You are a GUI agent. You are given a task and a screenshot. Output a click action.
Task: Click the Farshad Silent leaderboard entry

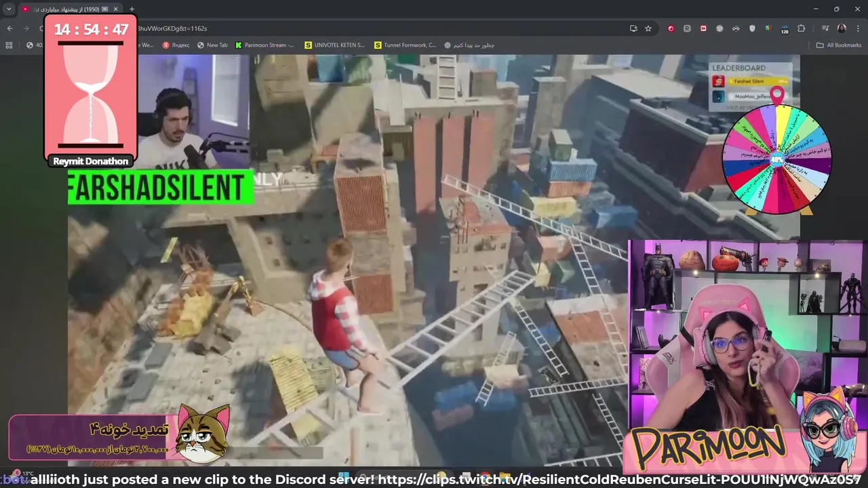750,81
